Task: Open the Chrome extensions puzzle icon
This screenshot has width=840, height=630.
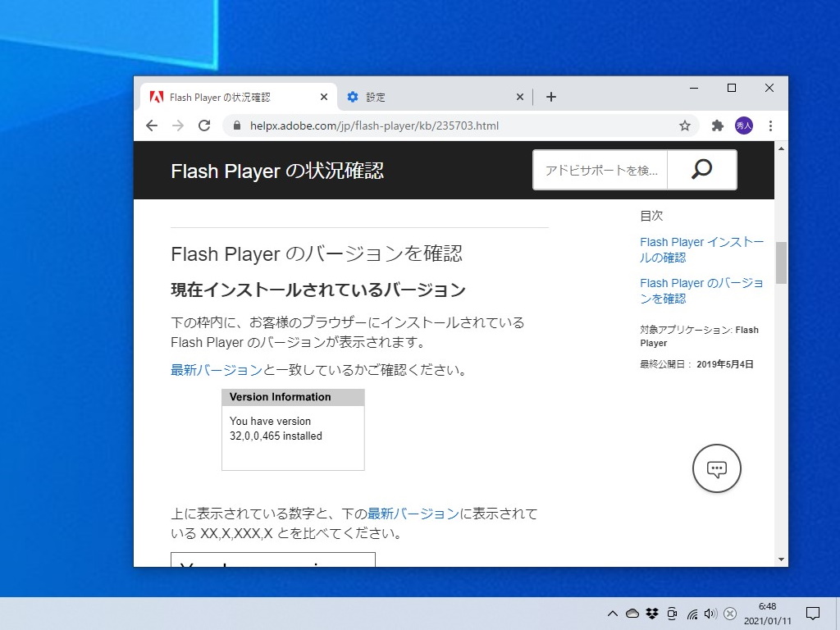Action: click(718, 126)
